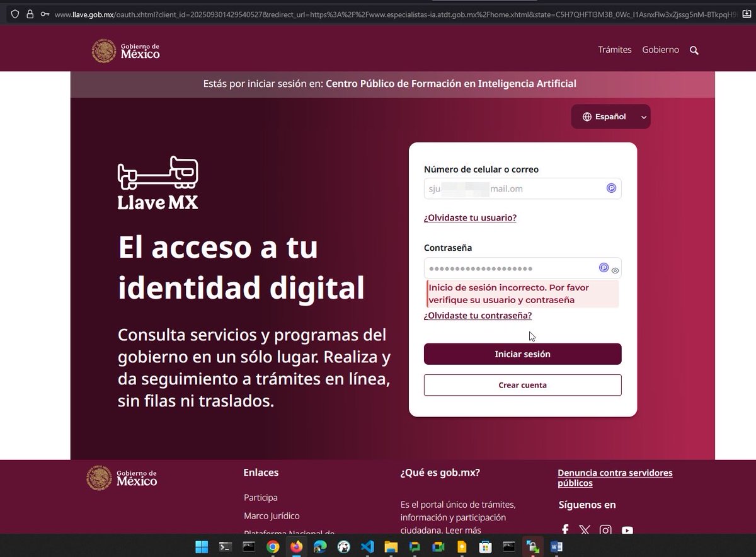Click the X social media icon in footer

tap(585, 530)
